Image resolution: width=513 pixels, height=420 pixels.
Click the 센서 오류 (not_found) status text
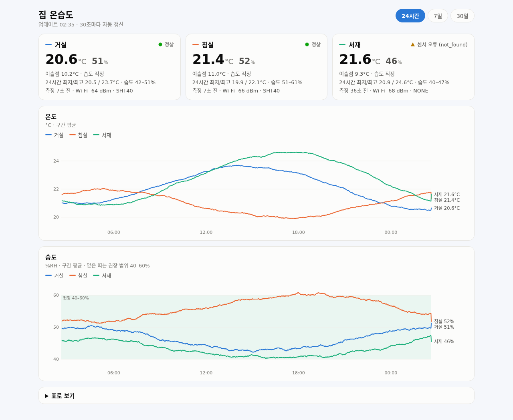442,44
